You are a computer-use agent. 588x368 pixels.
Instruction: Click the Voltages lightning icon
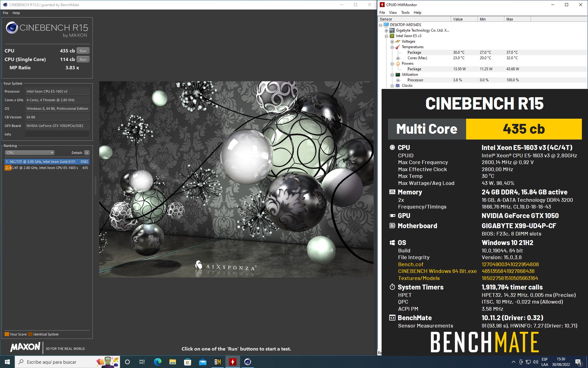pyautogui.click(x=398, y=41)
